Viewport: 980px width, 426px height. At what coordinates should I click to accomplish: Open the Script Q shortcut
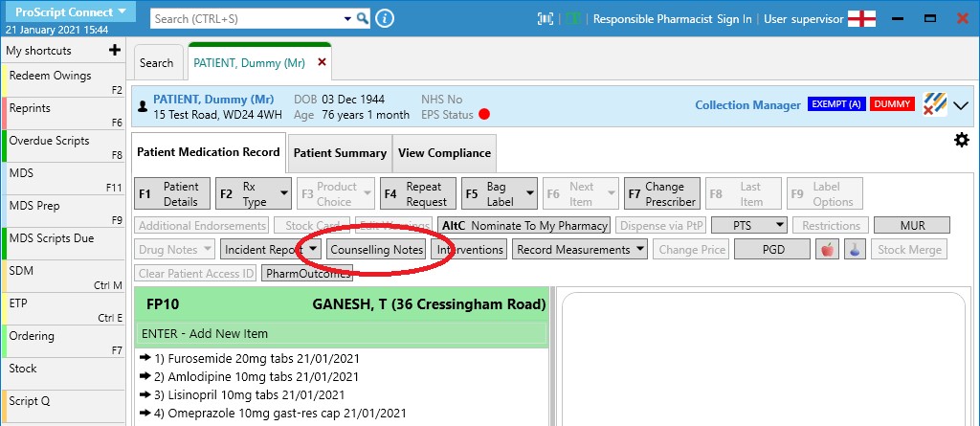pyautogui.click(x=63, y=407)
